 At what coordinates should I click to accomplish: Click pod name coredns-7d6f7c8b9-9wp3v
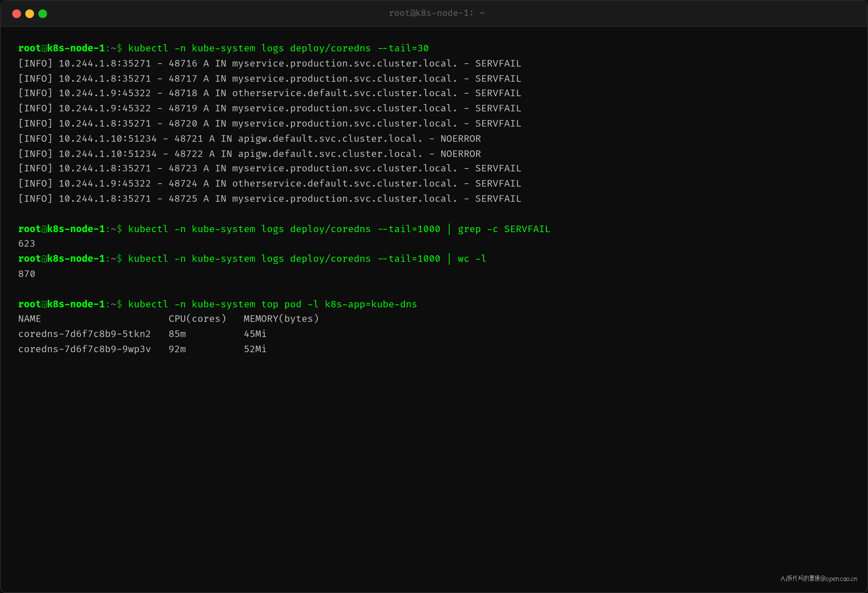click(x=84, y=349)
